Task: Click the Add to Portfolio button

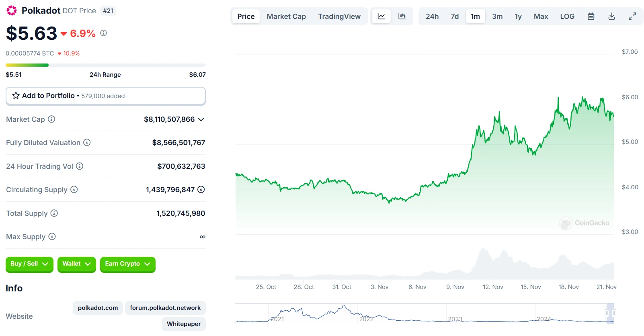Action: pyautogui.click(x=106, y=96)
